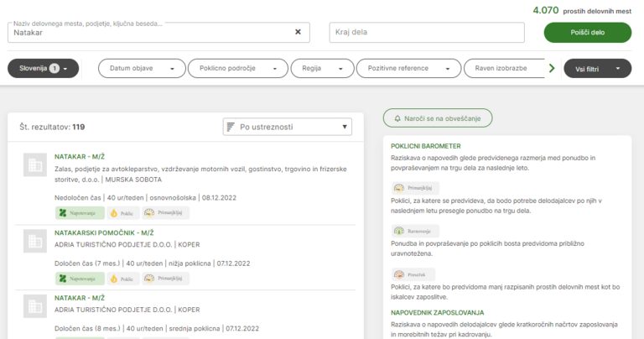This screenshot has width=644, height=339.
Task: Expand the Poklicno področje filter
Action: point(234,68)
